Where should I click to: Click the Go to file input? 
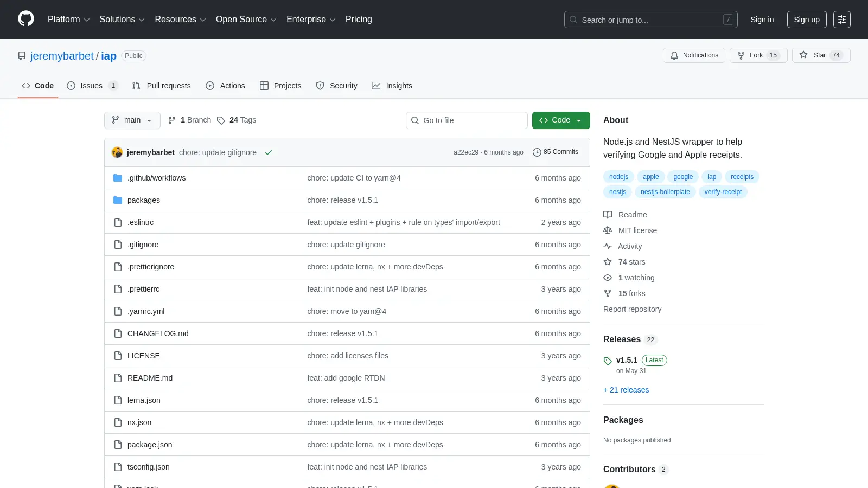point(467,120)
